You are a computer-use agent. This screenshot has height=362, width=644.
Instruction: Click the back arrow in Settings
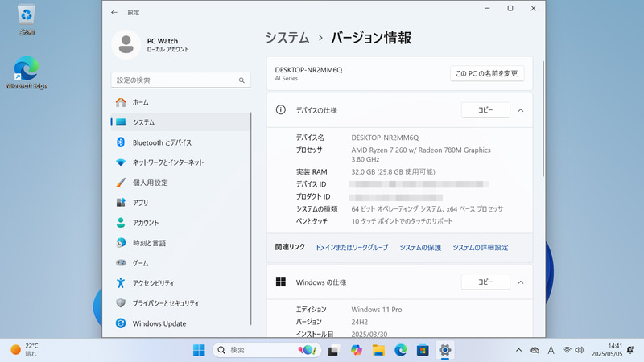click(x=114, y=13)
